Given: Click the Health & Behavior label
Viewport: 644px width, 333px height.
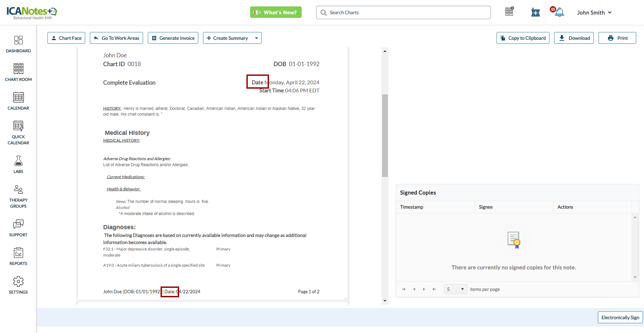Looking at the screenshot, I should 124,189.
